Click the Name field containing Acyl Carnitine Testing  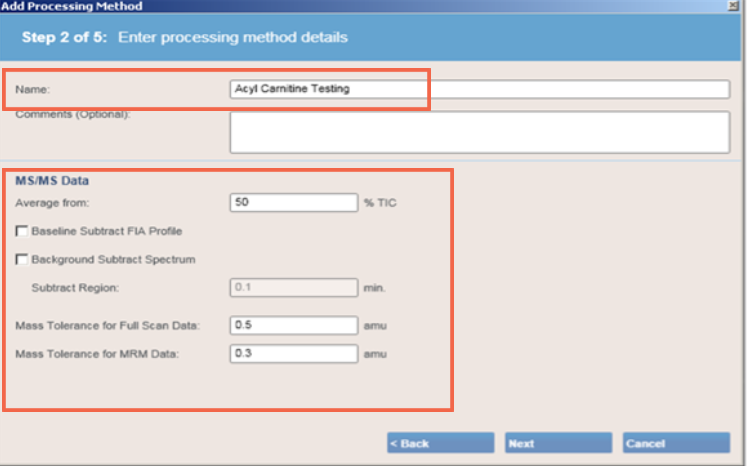click(x=479, y=89)
